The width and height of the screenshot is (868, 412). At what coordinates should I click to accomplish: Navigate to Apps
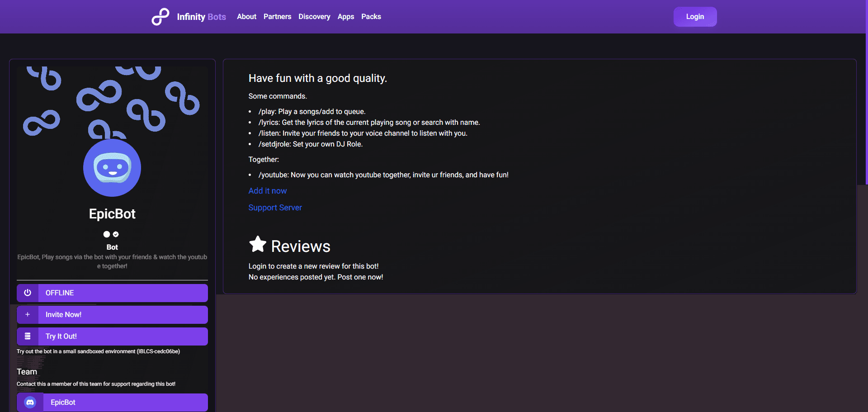coord(346,17)
